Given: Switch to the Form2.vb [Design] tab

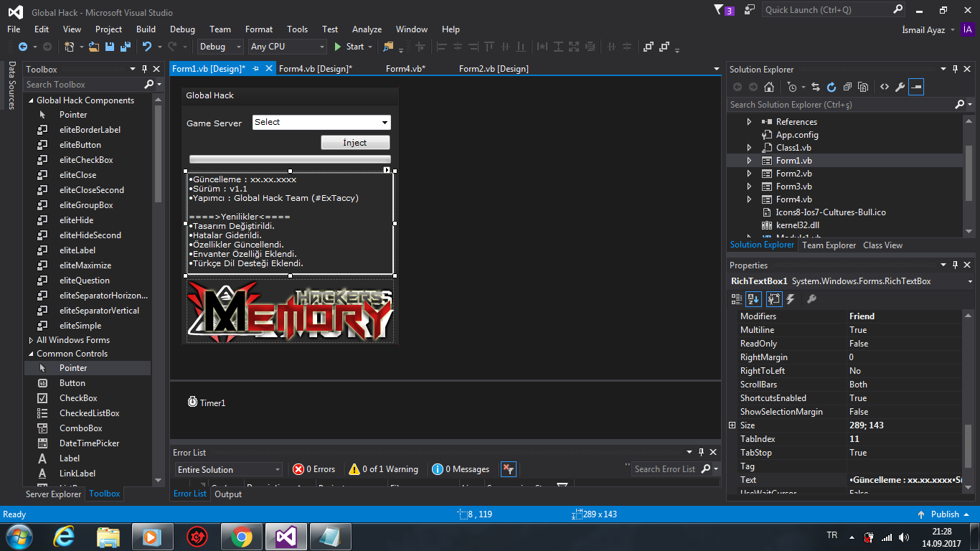Looking at the screenshot, I should coord(494,69).
